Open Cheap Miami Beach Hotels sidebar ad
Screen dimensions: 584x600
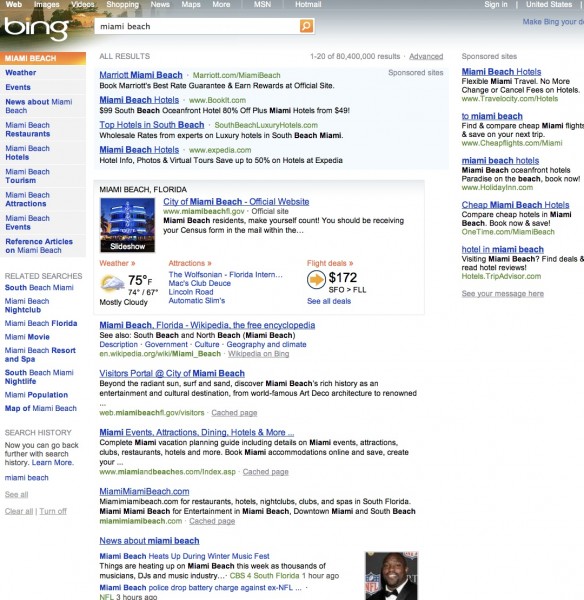515,205
